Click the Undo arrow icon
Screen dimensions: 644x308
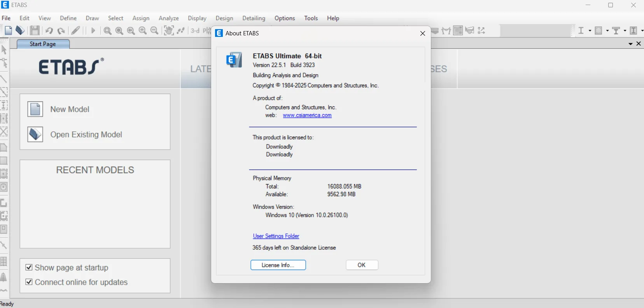click(49, 31)
